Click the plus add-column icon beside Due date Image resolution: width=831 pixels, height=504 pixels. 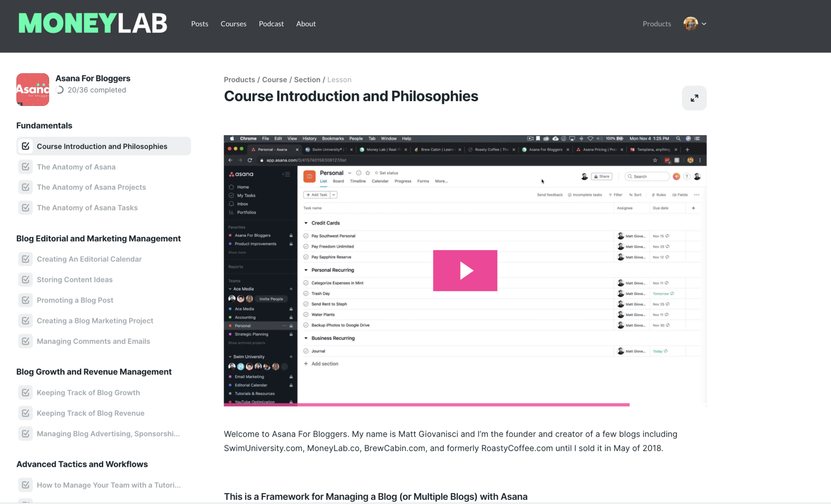[x=693, y=208]
